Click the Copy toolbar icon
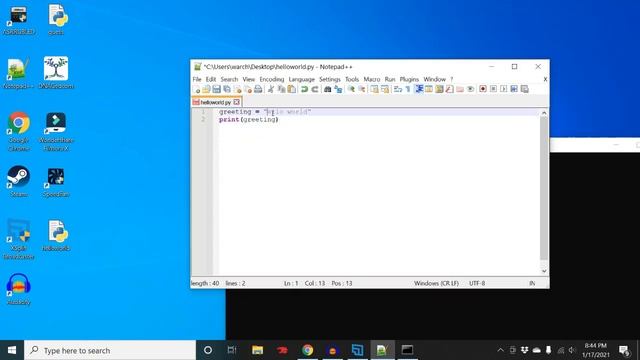The image size is (640, 360). pos(281,89)
